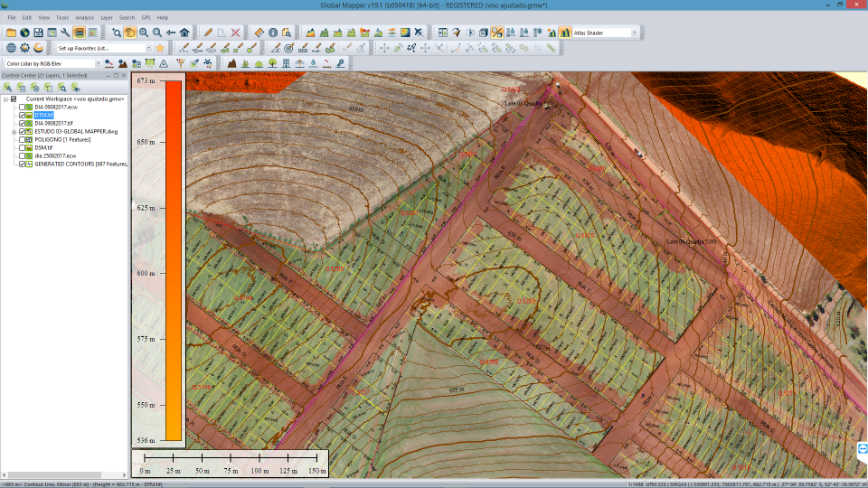Click the layer search icon in Control Center
This screenshot has width=868, height=488.
tap(61, 87)
